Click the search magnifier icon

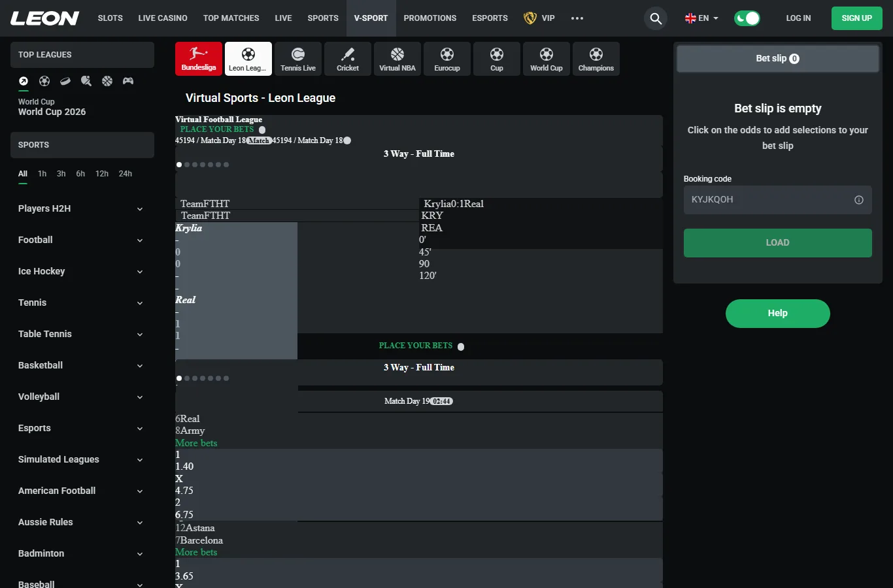[656, 18]
